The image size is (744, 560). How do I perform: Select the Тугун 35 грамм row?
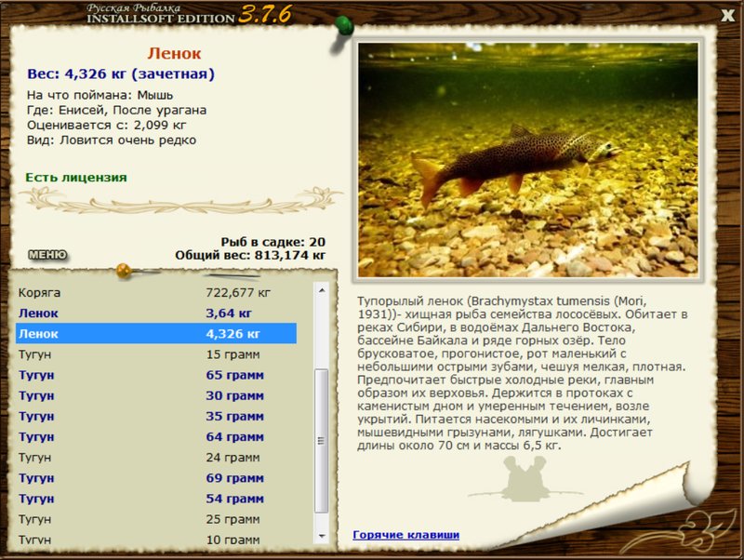(156, 416)
